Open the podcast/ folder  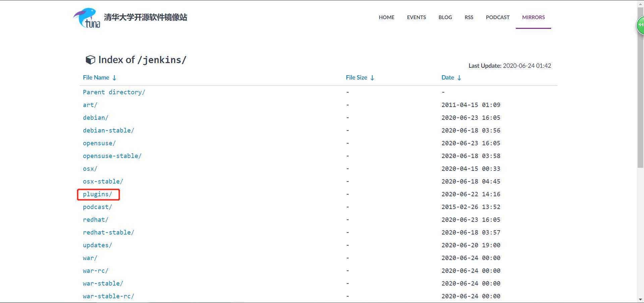(97, 207)
